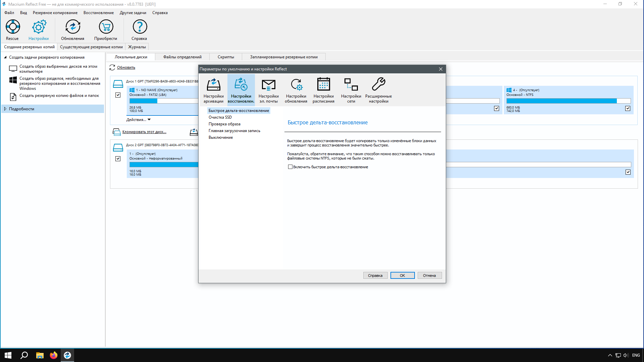Show hidden system tray icons
This screenshot has width=644, height=362.
610,355
